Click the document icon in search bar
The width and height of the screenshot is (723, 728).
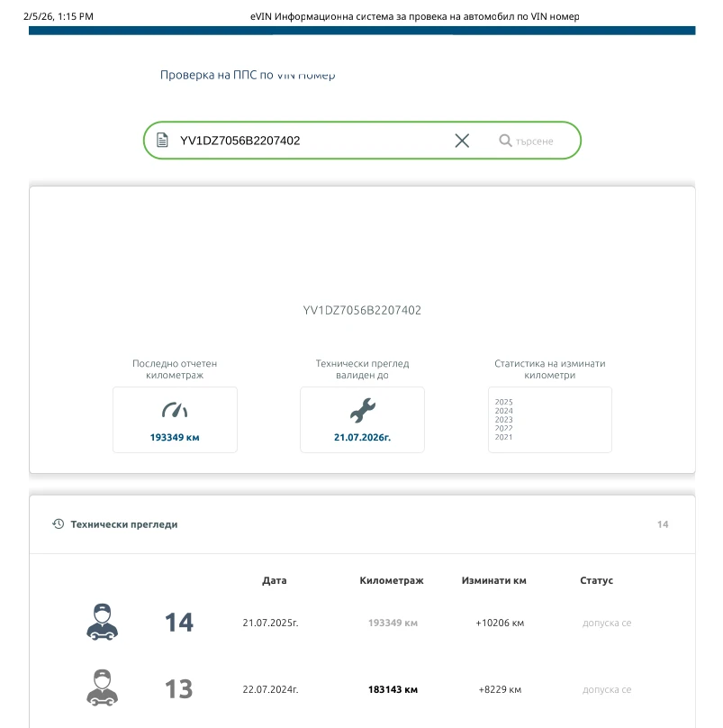[162, 141]
